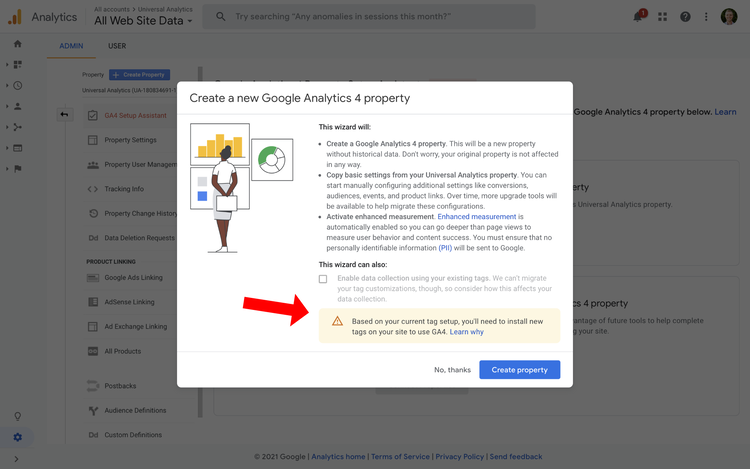Go to Home icon in left sidebar

pyautogui.click(x=18, y=44)
